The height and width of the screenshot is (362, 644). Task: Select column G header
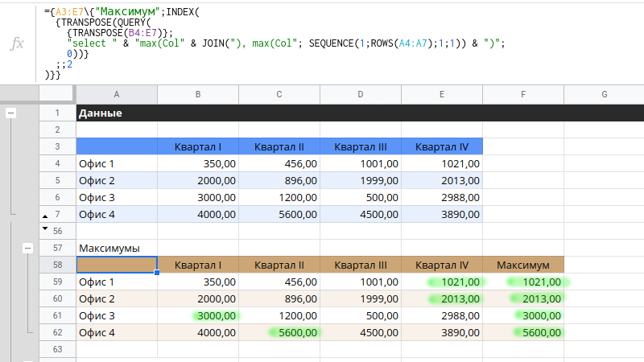(x=604, y=95)
